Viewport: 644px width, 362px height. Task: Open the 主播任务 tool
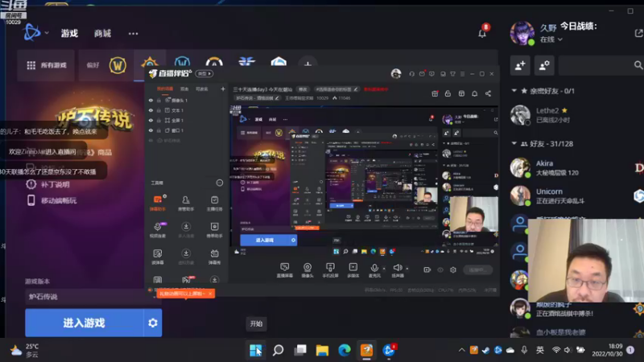[x=214, y=204]
